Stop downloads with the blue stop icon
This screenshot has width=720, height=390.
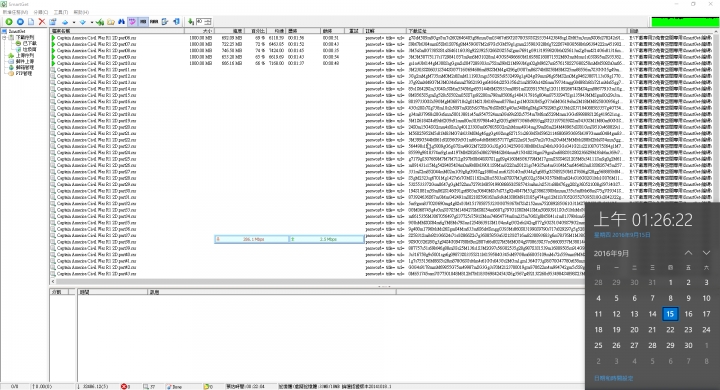(x=20, y=22)
